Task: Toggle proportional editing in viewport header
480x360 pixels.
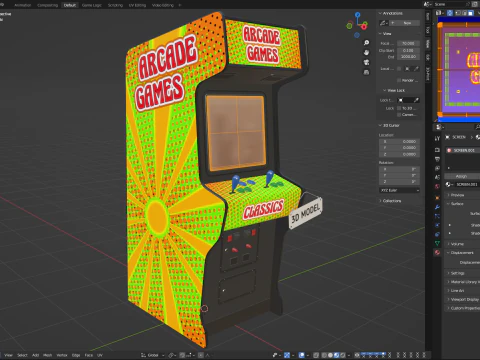Action: [201, 355]
